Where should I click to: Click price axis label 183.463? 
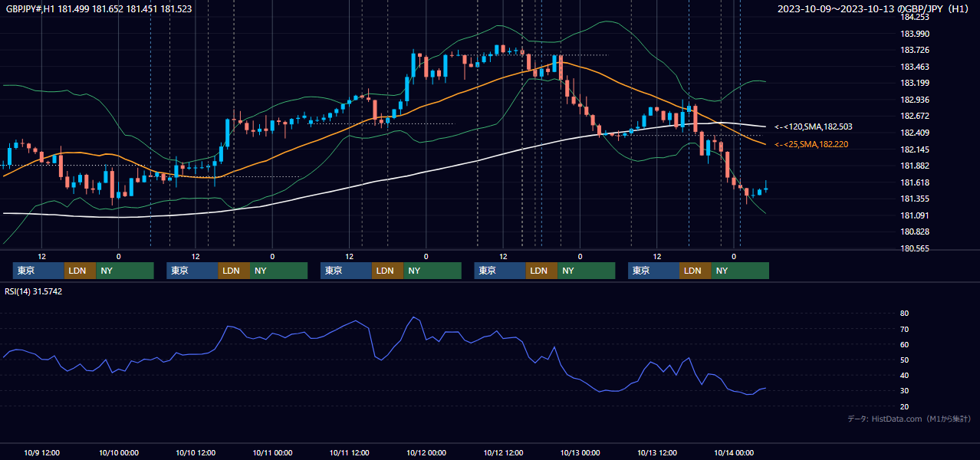click(914, 67)
